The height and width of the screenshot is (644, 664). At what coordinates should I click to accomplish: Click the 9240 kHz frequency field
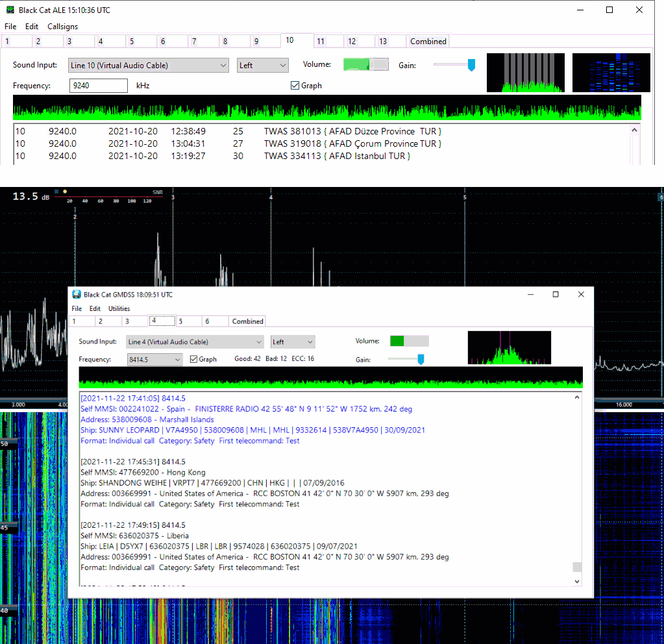98,86
